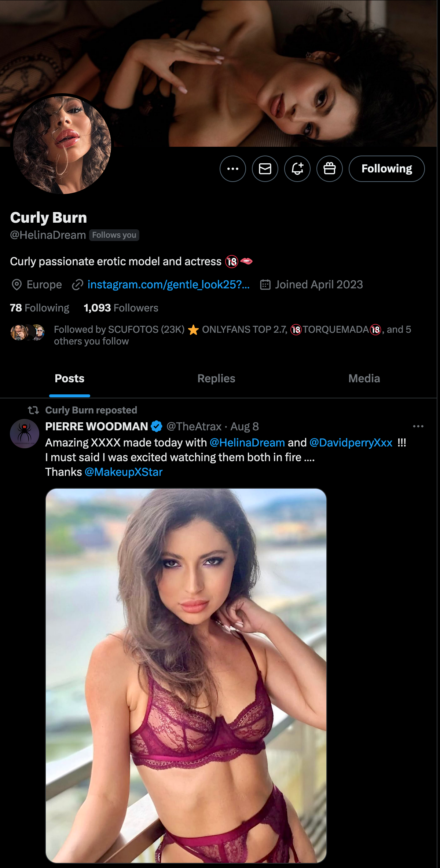View the 78 Following list
The height and width of the screenshot is (868, 440).
[x=40, y=308]
